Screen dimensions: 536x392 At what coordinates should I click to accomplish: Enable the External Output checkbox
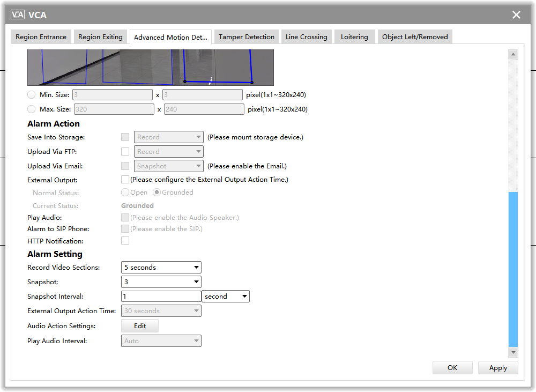tap(125, 180)
